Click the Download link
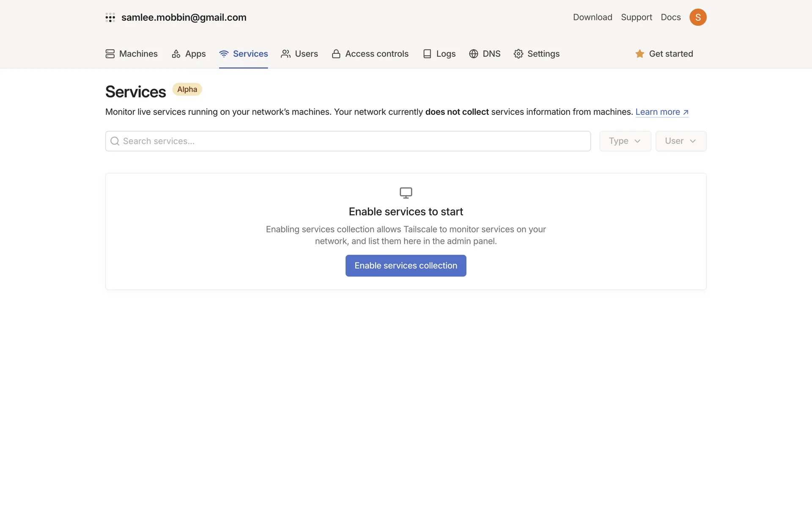The height and width of the screenshot is (508, 812). 593,17
